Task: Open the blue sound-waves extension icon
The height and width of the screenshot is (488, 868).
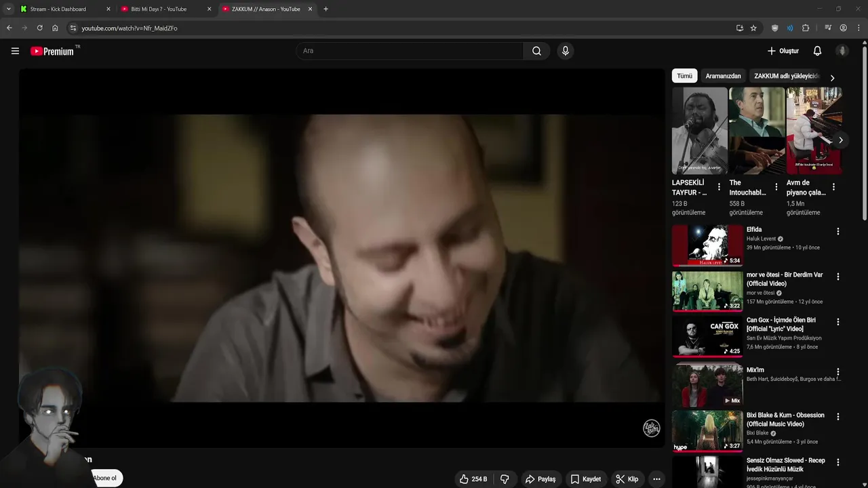Action: pos(790,28)
